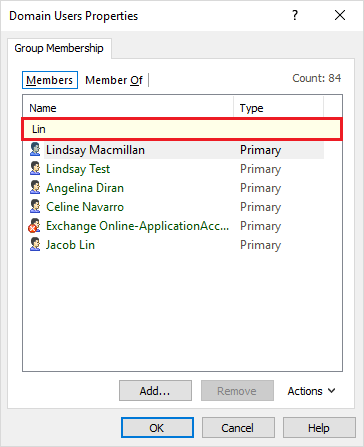Click the user icon beside Angelina Diran

point(35,188)
